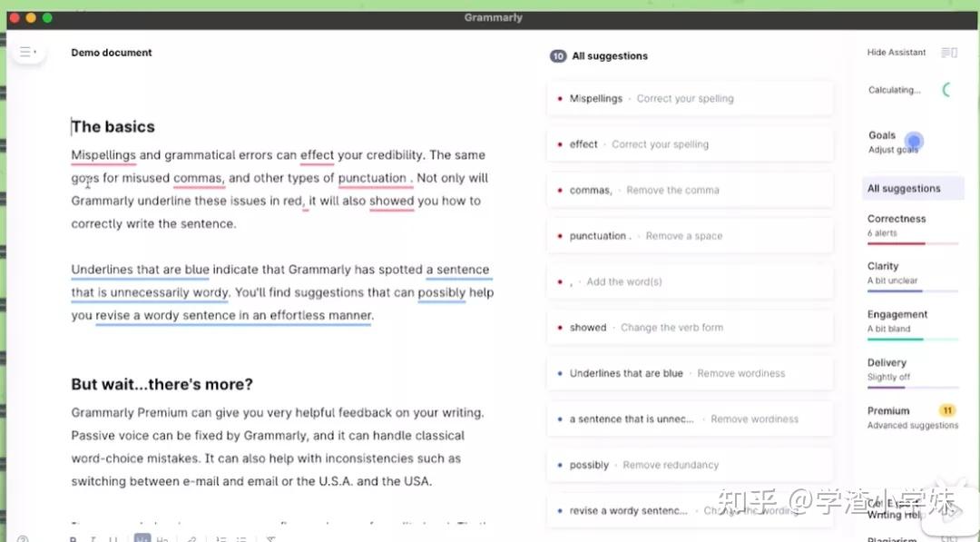980x542 pixels.
Task: Apply H2 heading from the formatting bar
Action: click(162, 538)
